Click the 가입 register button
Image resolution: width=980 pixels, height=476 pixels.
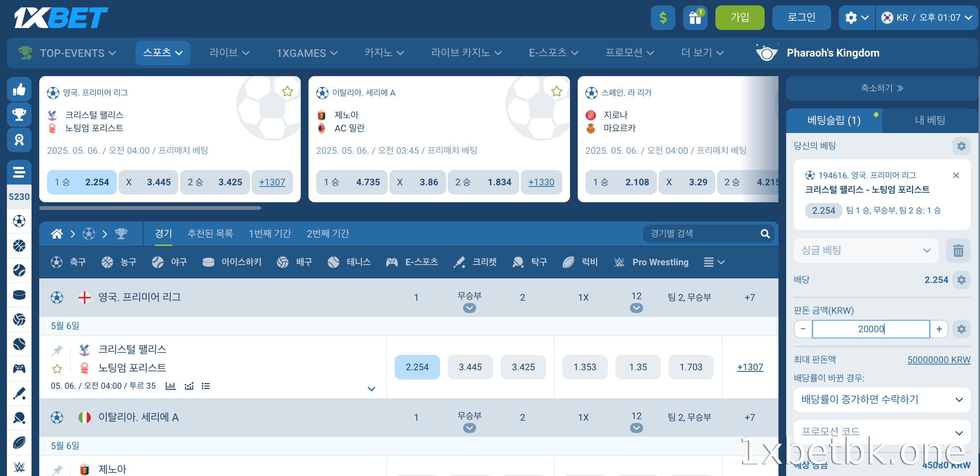pos(740,18)
